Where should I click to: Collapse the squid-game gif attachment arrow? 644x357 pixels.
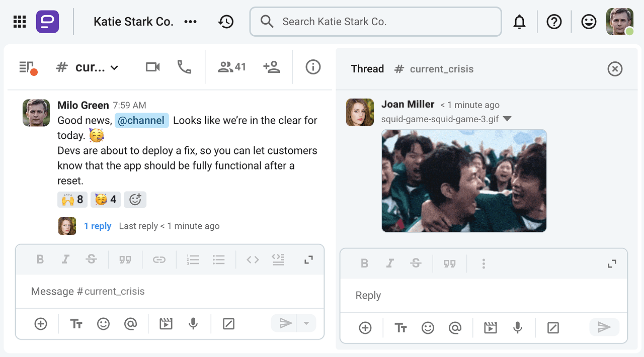coord(507,119)
